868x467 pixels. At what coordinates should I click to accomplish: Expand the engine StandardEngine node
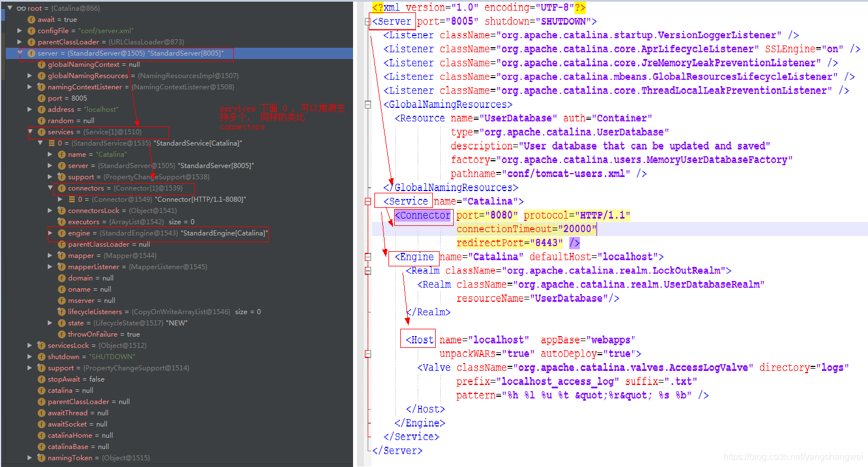[x=50, y=233]
